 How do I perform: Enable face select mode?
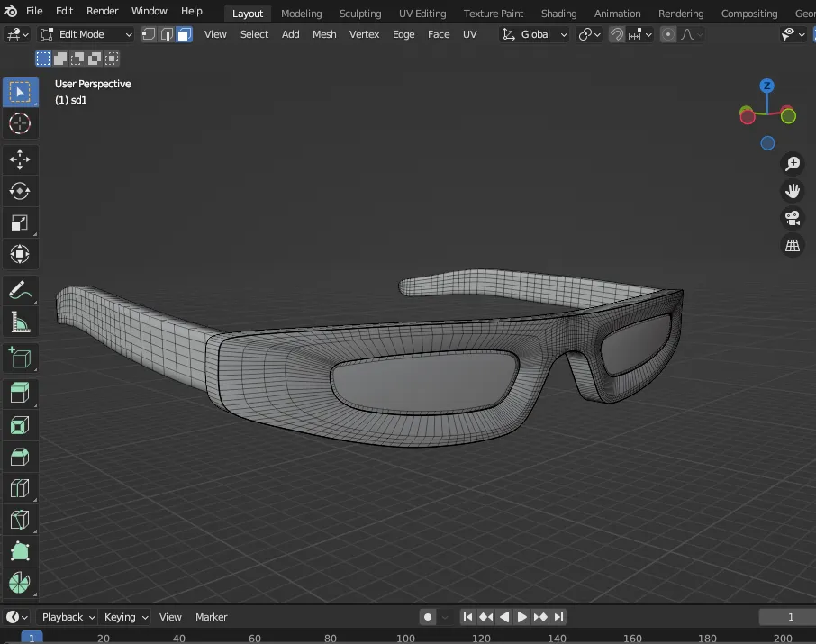pos(185,34)
